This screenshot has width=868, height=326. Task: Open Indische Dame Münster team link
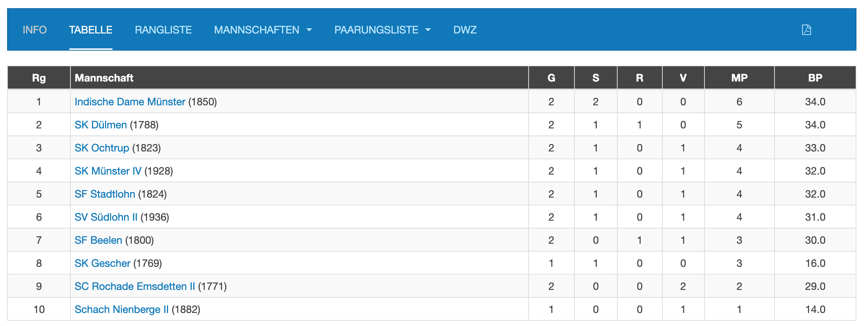tap(130, 102)
